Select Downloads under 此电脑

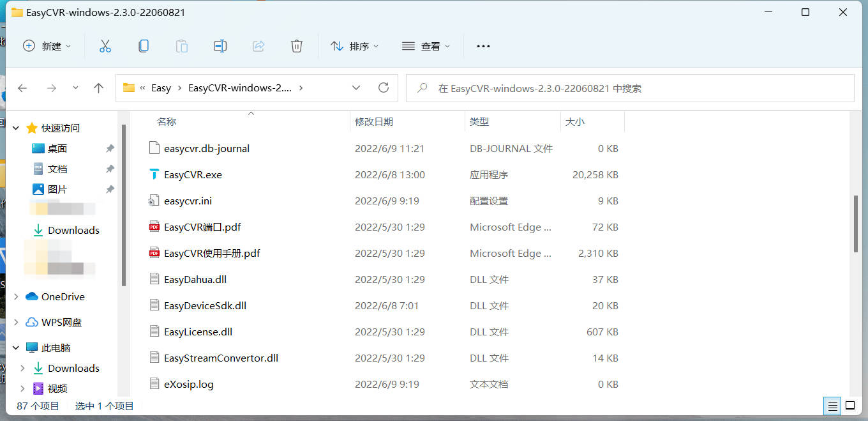tap(73, 368)
